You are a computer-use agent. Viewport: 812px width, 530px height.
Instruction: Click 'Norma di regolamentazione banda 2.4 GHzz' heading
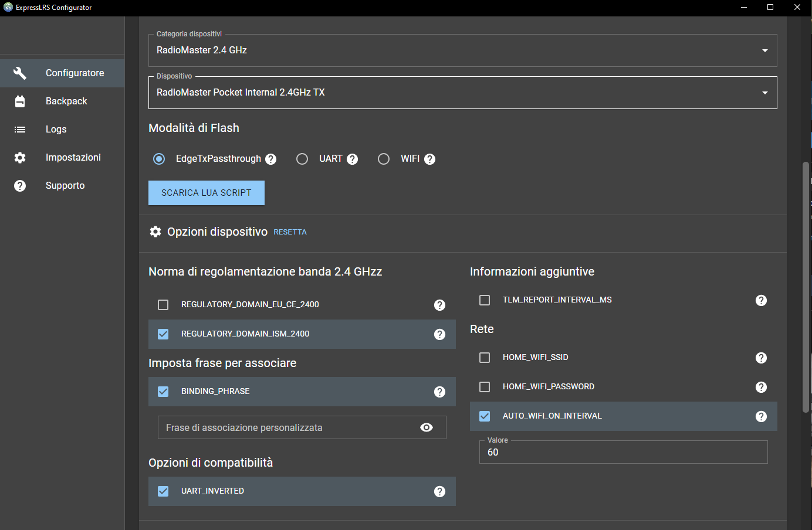265,271
